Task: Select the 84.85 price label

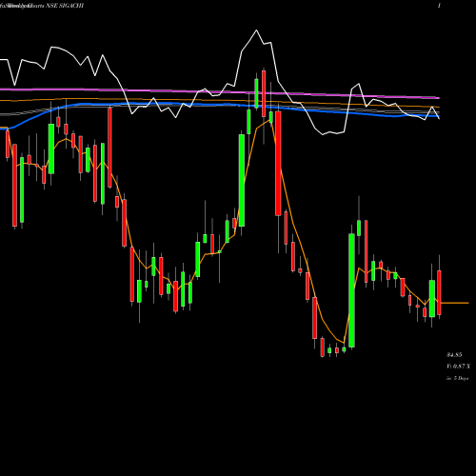Action: point(454,355)
